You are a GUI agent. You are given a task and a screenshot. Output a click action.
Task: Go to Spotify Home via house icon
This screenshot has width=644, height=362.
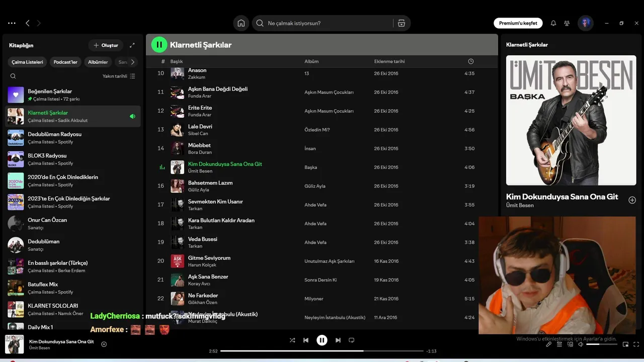(x=241, y=23)
